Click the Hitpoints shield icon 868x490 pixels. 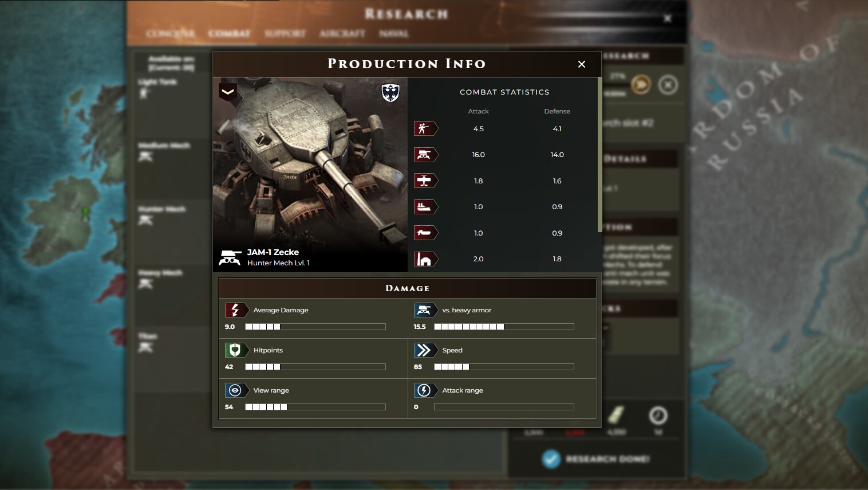click(237, 350)
